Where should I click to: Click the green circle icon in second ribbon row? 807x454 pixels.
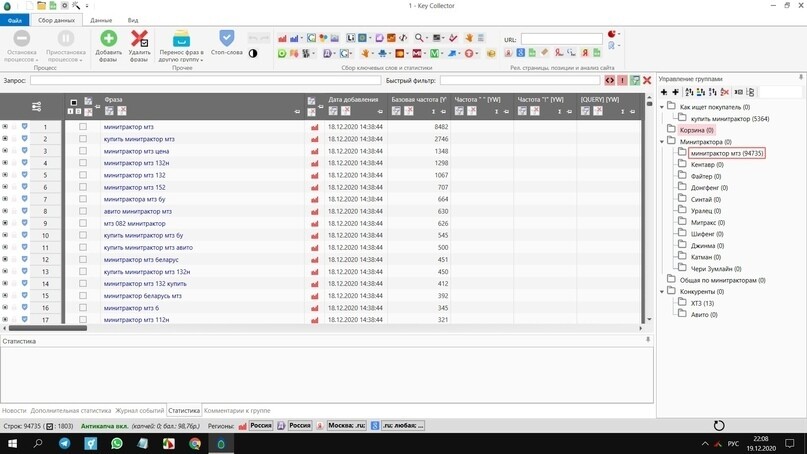(282, 53)
